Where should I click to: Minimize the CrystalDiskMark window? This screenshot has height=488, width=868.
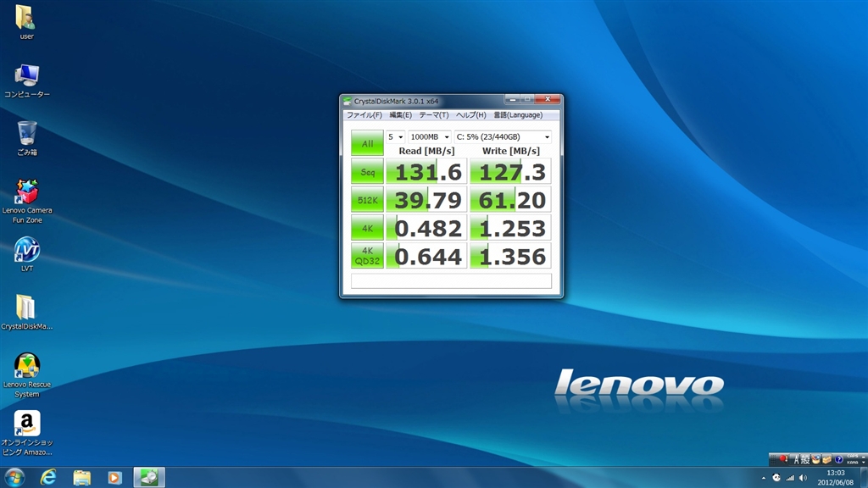tap(513, 99)
